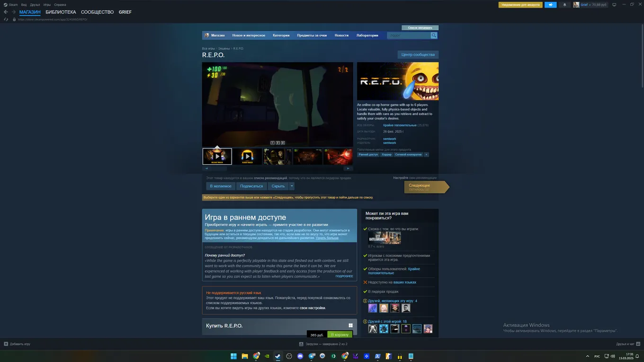Expand the Hide button dropdown arrow
Screen dimensions: 644x362
[292, 186]
